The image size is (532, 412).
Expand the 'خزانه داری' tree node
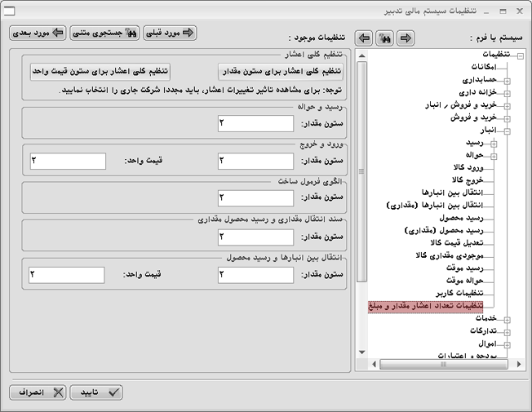[x=507, y=93]
